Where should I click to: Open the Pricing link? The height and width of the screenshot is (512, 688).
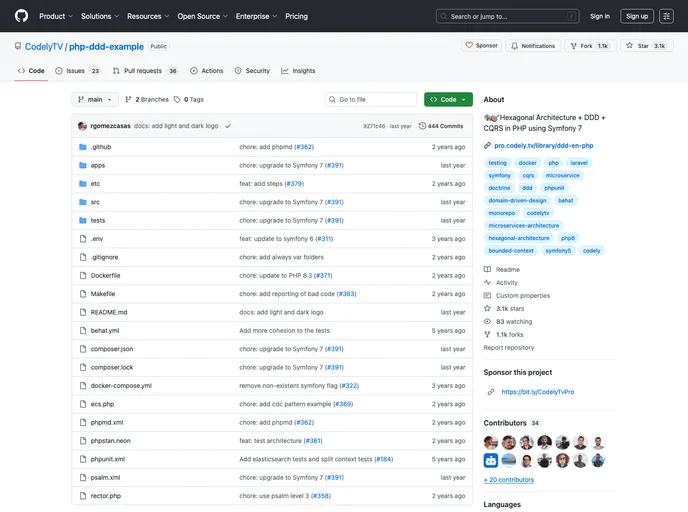click(x=297, y=16)
